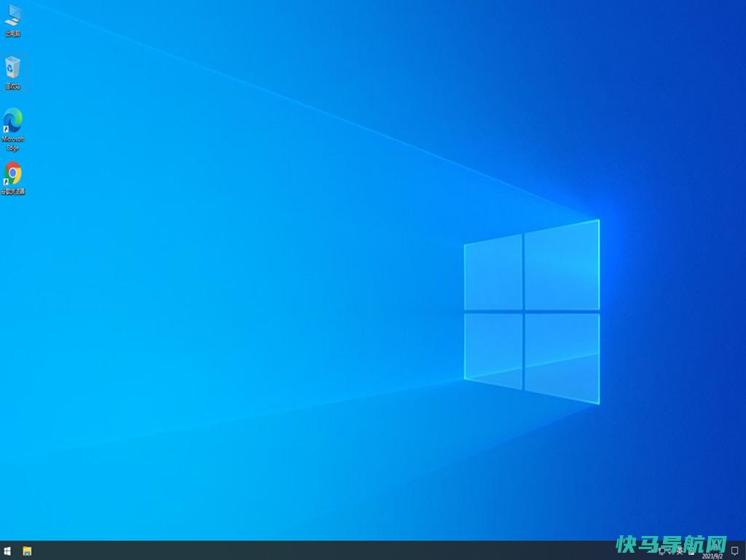Click the taskbar date 2023/9/2
The height and width of the screenshot is (560, 746).
coord(712,556)
